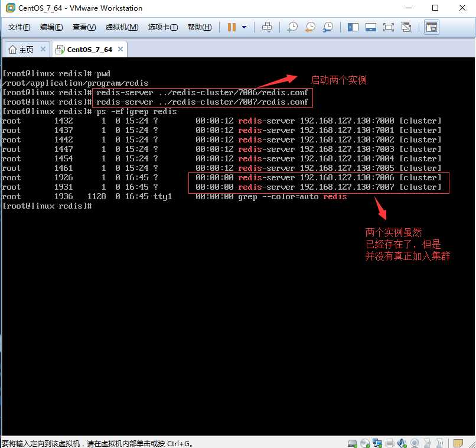Click process ID 1926 in ps output
The image size is (476, 448).
64,177
